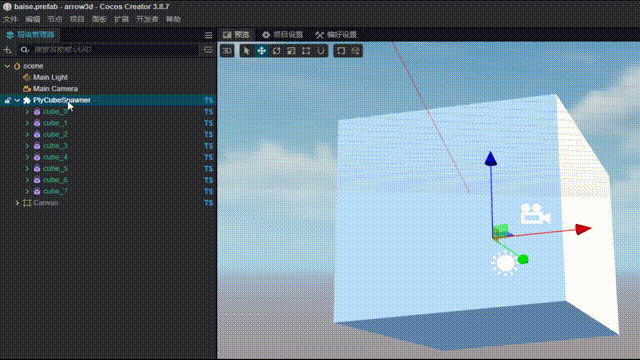Click the prefab icon of cube_6
This screenshot has height=360, width=640.
[37, 180]
